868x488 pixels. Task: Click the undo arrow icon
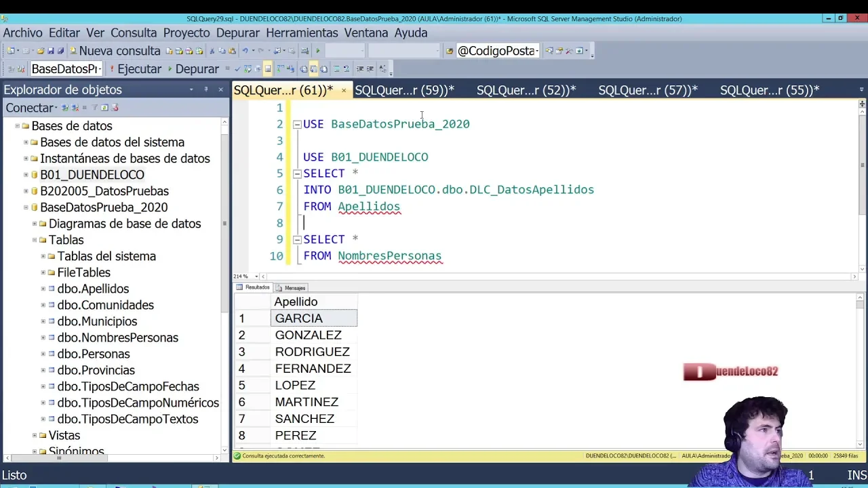(245, 51)
